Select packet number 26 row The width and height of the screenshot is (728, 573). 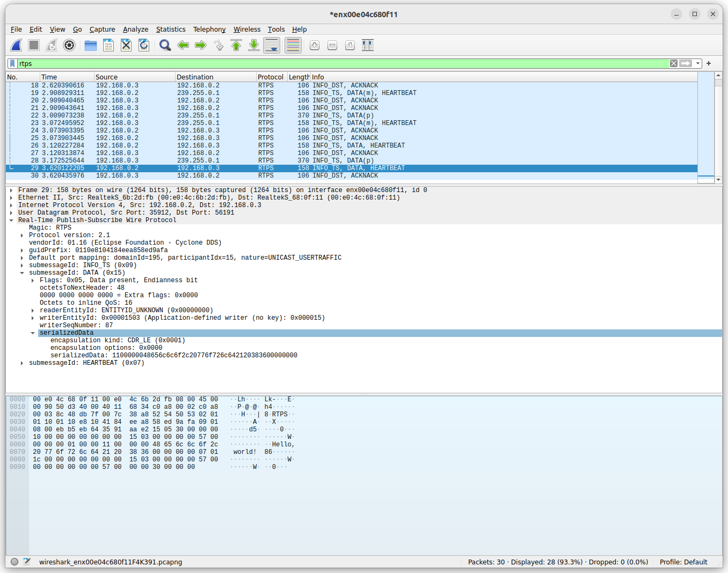[352, 145]
